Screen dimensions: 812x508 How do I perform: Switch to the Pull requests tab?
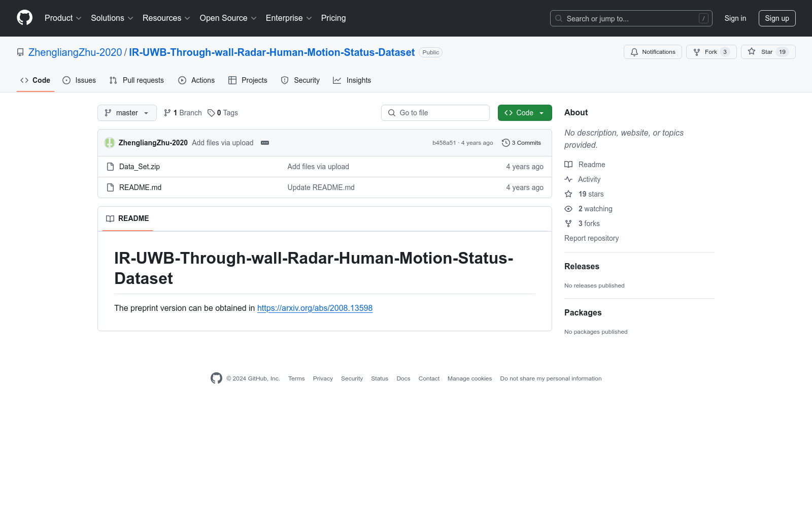pos(136,80)
